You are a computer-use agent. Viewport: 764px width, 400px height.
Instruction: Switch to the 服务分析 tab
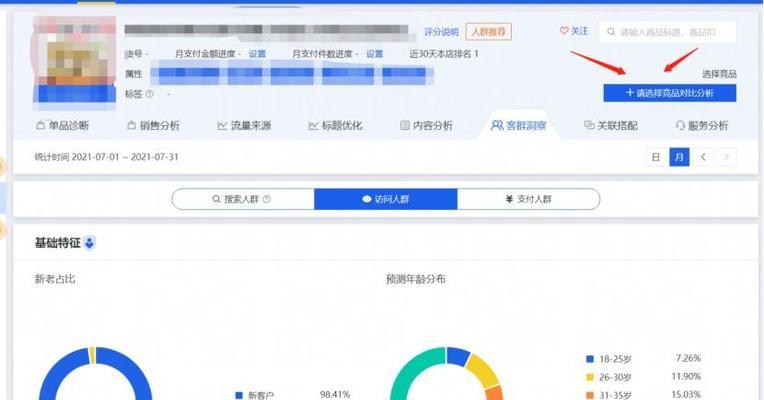point(702,126)
